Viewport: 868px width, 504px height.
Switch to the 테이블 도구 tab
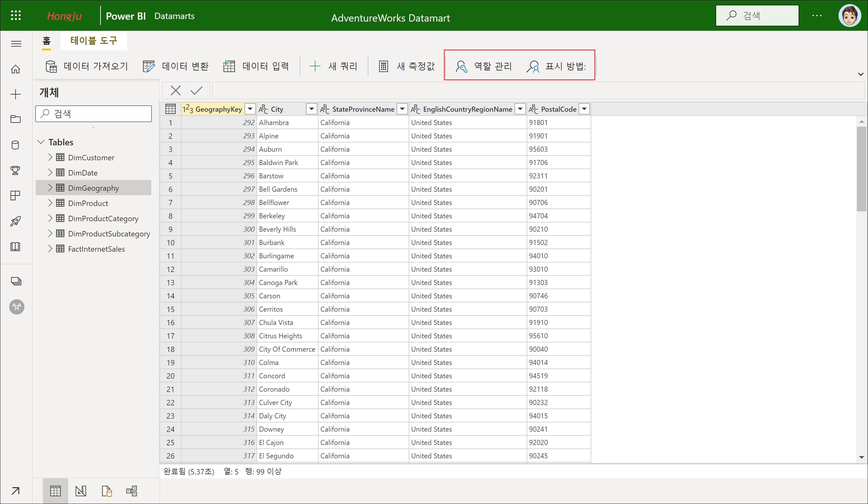point(94,41)
